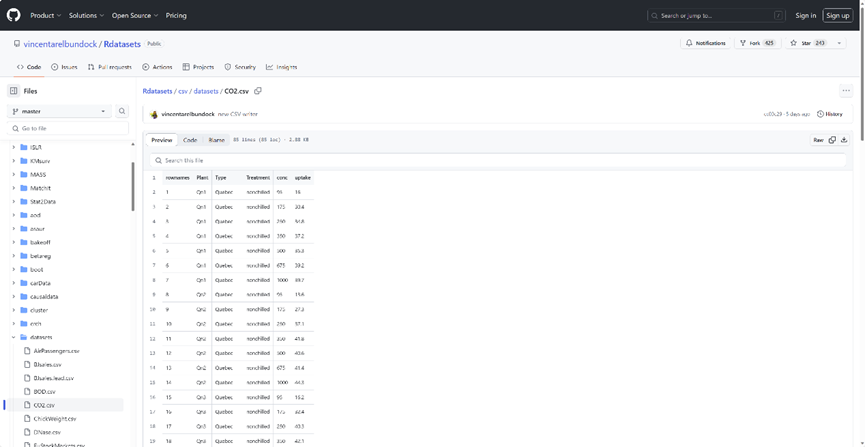Click the GitHub logo in the header

pos(13,15)
